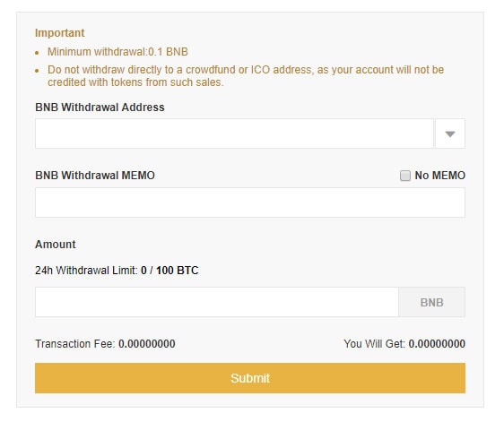Select the crowdfund or ICO warning text
This screenshot has height=422, width=504.
pos(246,76)
